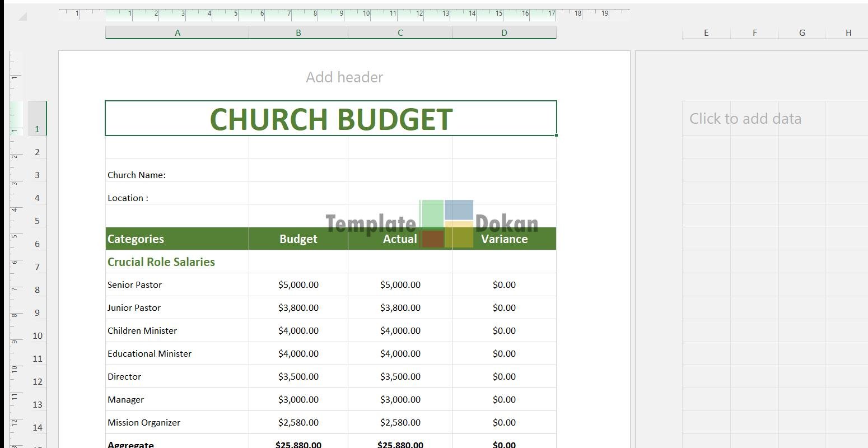Select column H header
The height and width of the screenshot is (448, 868).
848,33
